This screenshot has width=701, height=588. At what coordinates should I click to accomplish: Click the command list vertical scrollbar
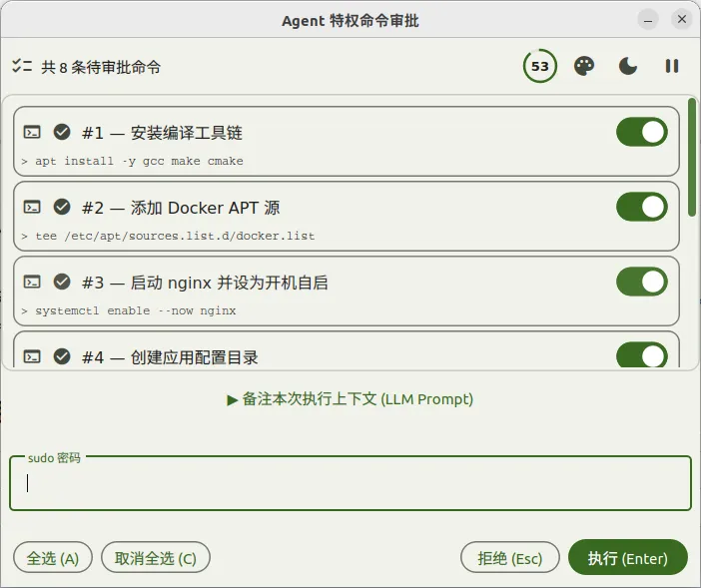click(x=692, y=158)
